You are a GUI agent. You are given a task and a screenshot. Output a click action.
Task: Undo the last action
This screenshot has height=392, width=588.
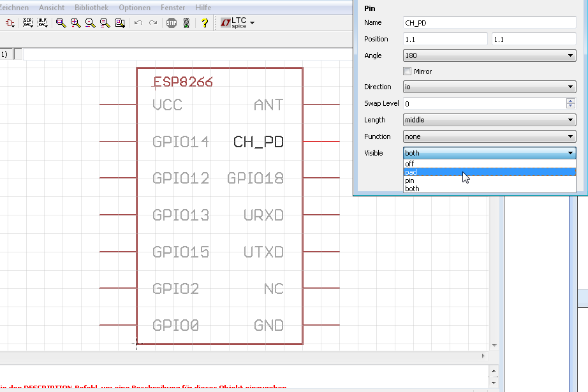point(138,23)
